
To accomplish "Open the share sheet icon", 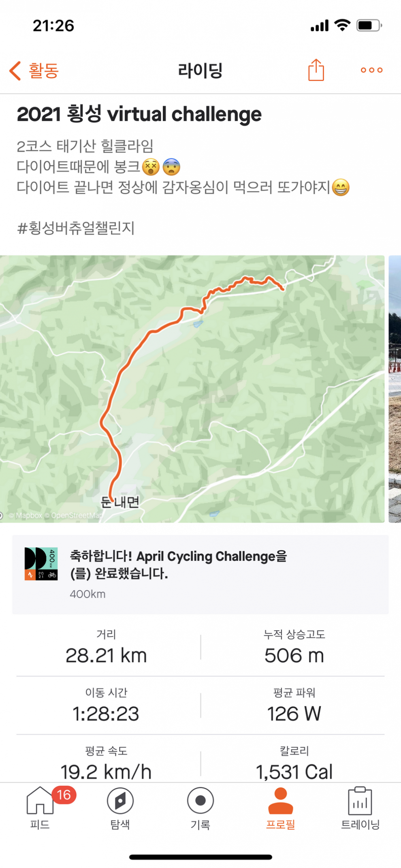I will pos(316,70).
